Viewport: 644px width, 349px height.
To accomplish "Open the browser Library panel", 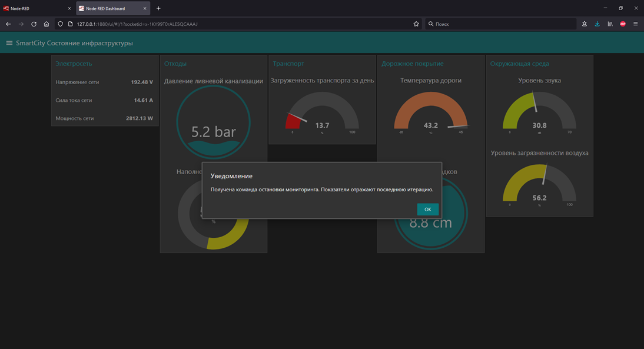I will pos(609,24).
